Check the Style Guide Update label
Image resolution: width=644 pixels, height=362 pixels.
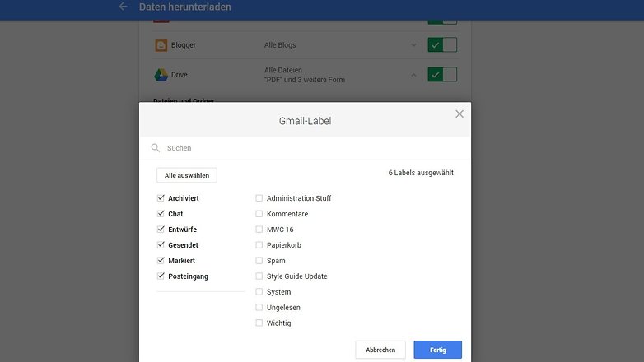click(259, 276)
